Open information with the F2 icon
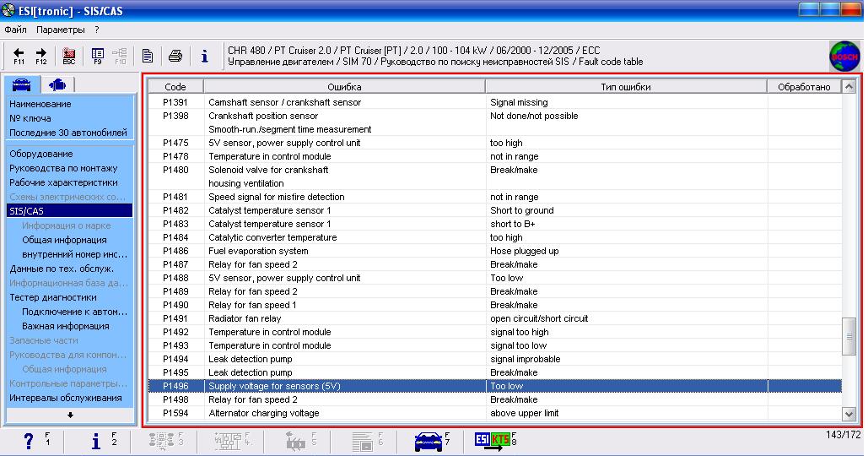Viewport: 868px width, 456px height. (96, 441)
